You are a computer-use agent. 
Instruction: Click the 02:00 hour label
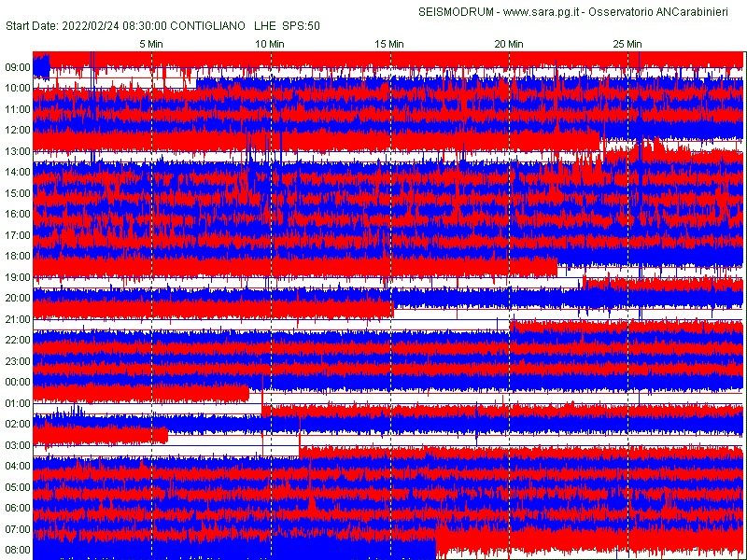point(17,424)
